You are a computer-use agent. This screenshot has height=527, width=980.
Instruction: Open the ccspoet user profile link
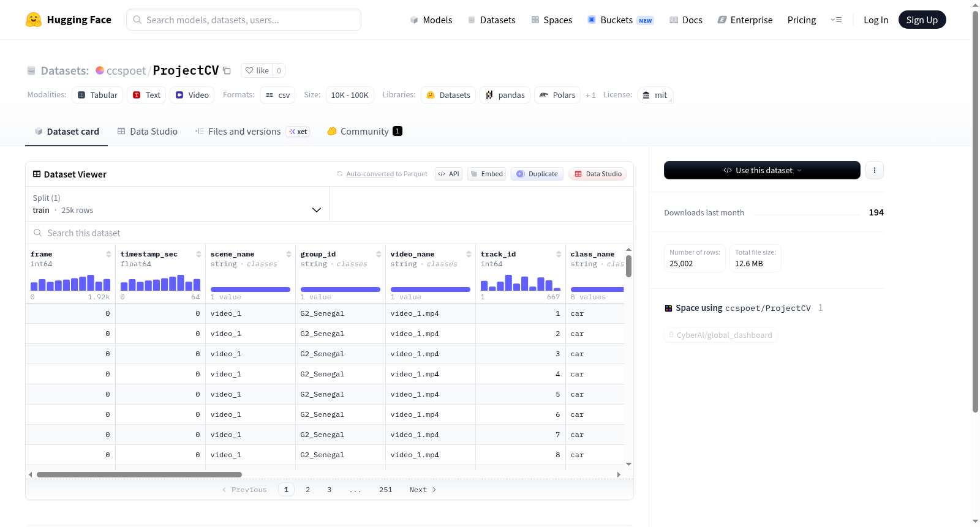point(126,70)
